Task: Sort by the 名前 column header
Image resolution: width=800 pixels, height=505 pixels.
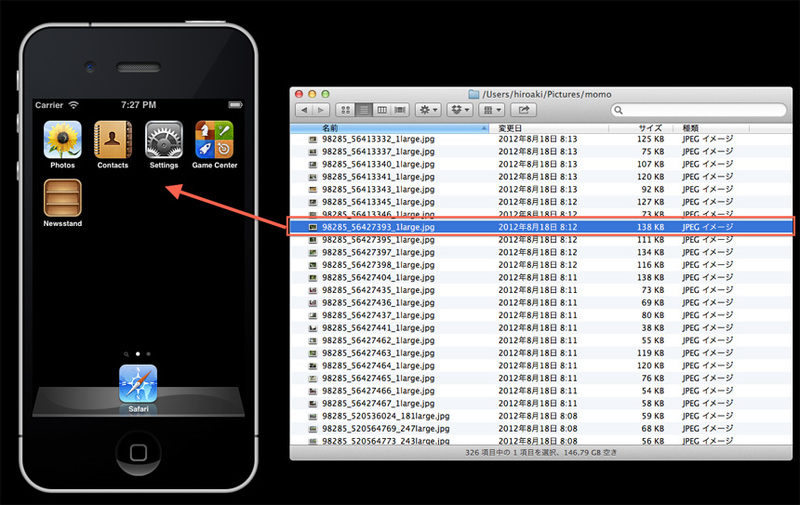Action: pos(389,128)
